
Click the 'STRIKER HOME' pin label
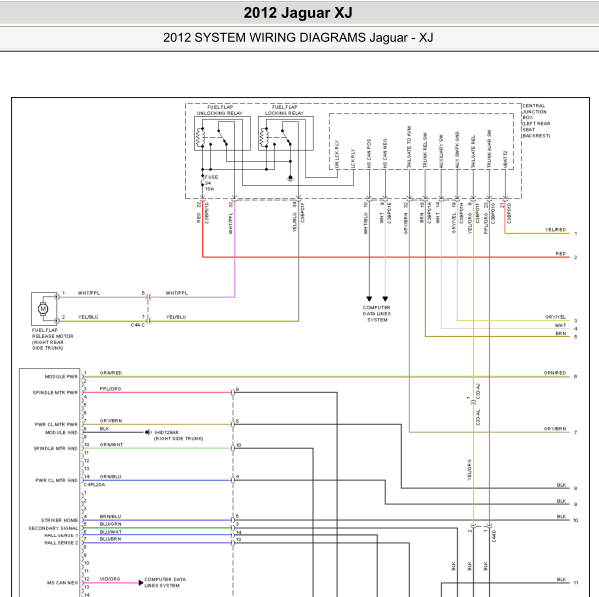coord(59,520)
